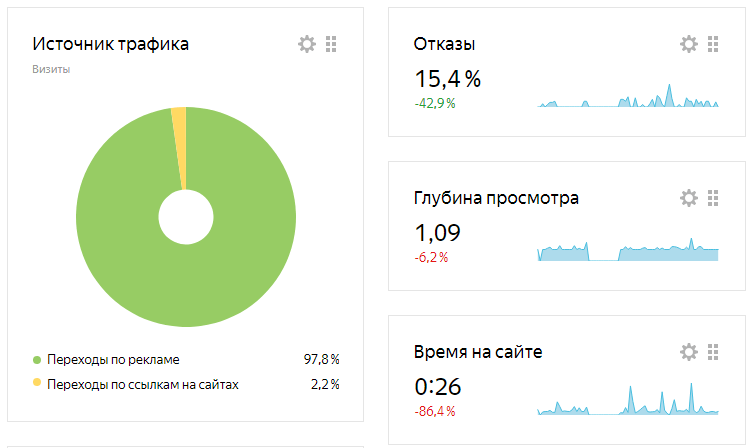Click the Источник трафика widget heading
This screenshot has width=752, height=448.
pyautogui.click(x=111, y=44)
